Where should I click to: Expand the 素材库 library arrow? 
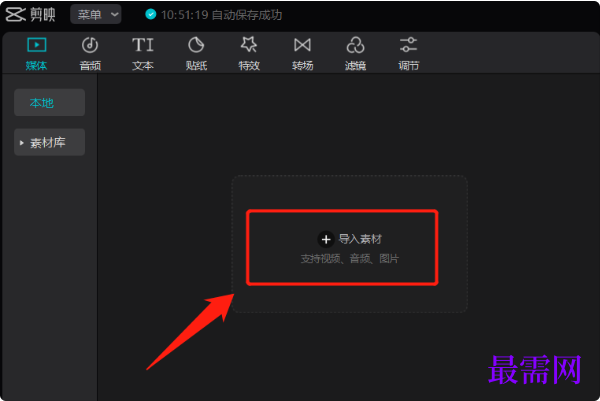(x=21, y=143)
